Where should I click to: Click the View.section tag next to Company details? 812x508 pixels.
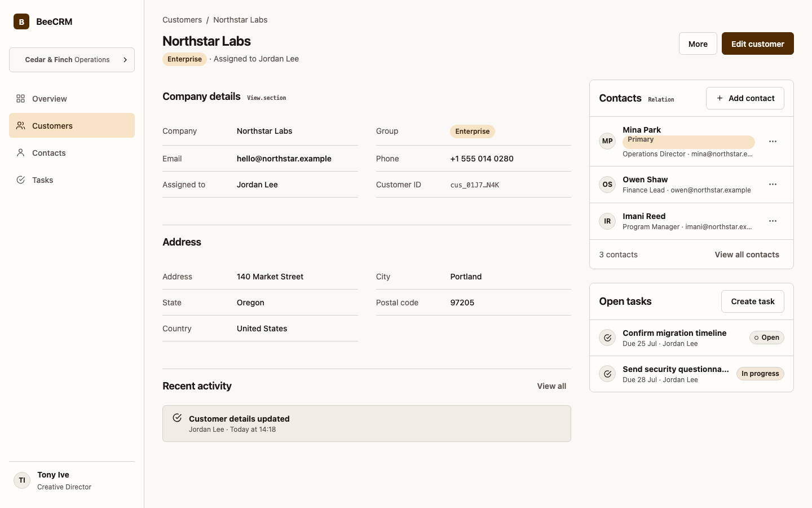pyautogui.click(x=266, y=98)
